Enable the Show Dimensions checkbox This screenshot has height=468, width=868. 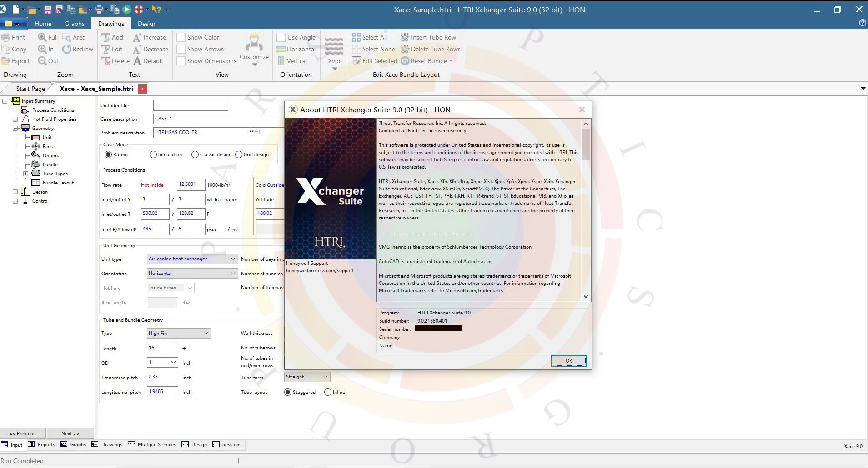(x=181, y=61)
